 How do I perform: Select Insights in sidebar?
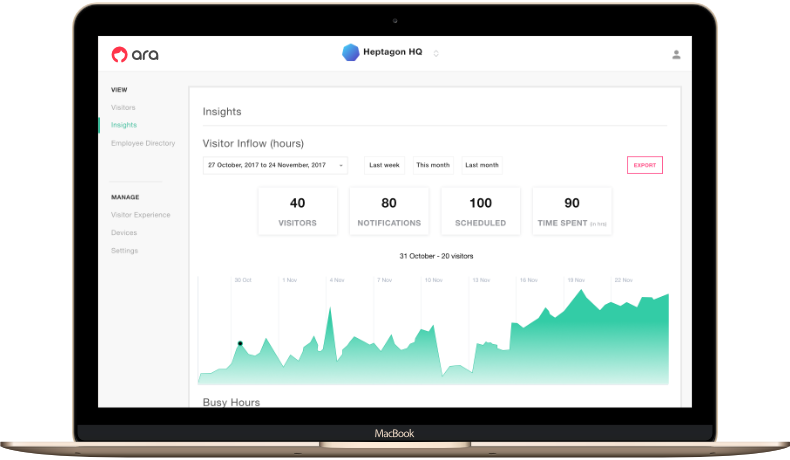point(124,125)
